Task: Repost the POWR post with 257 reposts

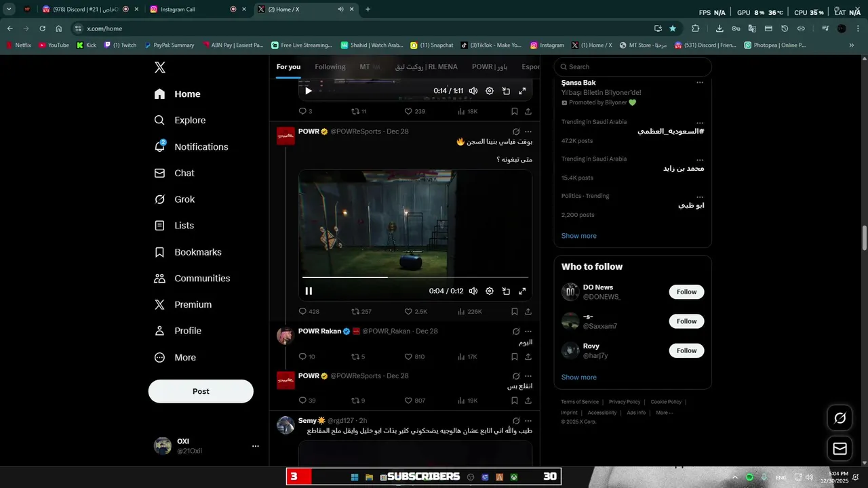Action: (361, 312)
